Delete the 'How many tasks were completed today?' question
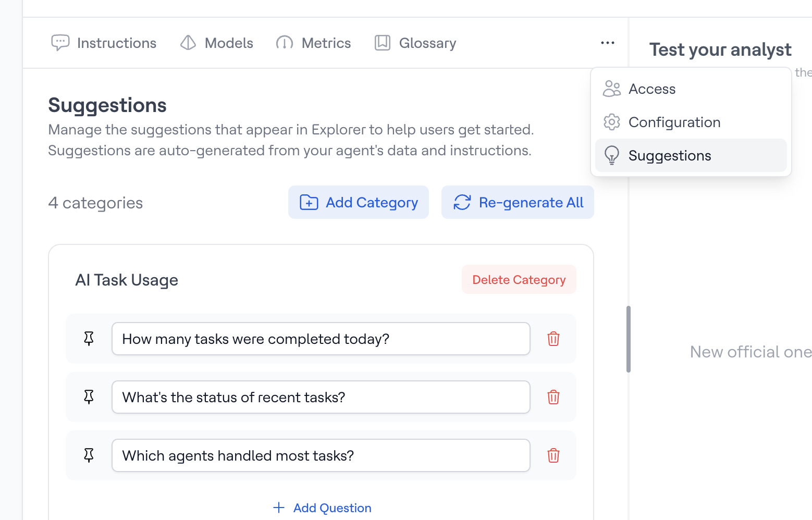Image resolution: width=812 pixels, height=520 pixels. click(553, 339)
